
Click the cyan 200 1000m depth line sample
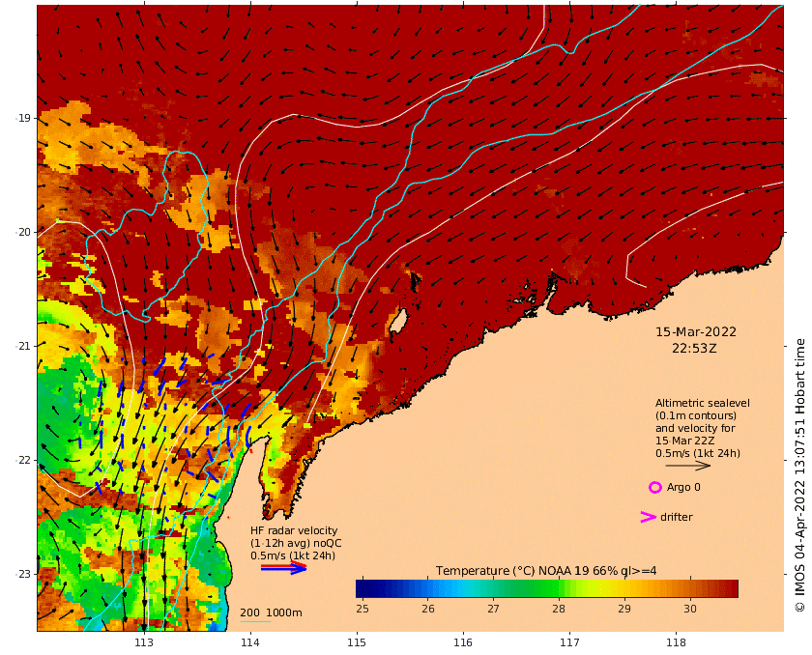tap(255, 621)
